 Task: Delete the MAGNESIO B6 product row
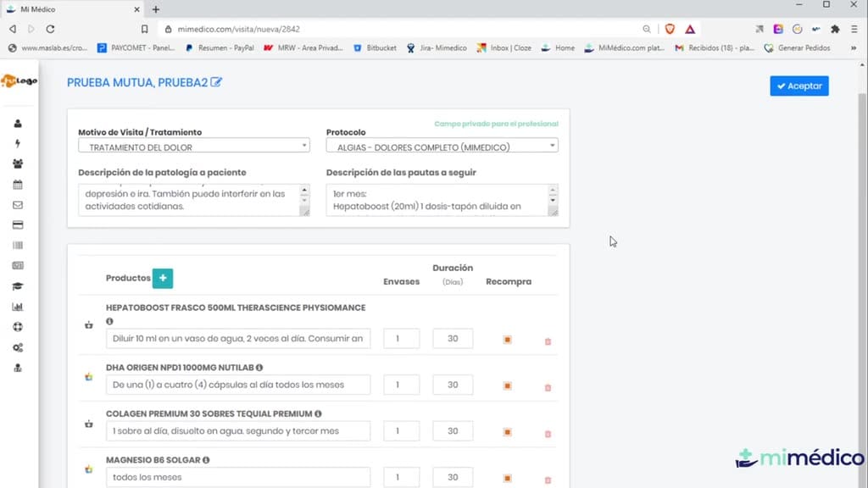548,480
